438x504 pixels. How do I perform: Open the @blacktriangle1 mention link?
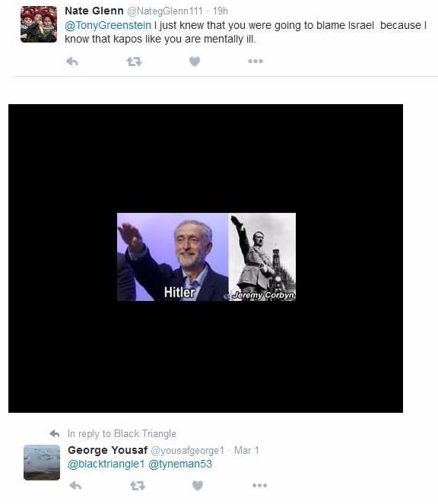point(106,464)
